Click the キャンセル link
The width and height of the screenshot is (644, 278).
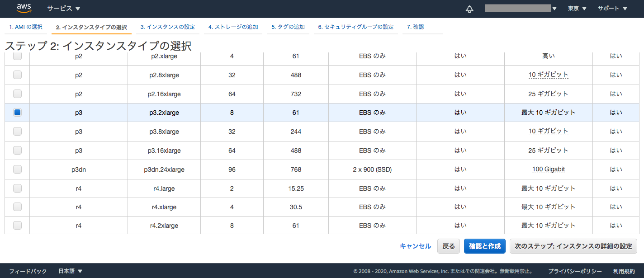415,246
